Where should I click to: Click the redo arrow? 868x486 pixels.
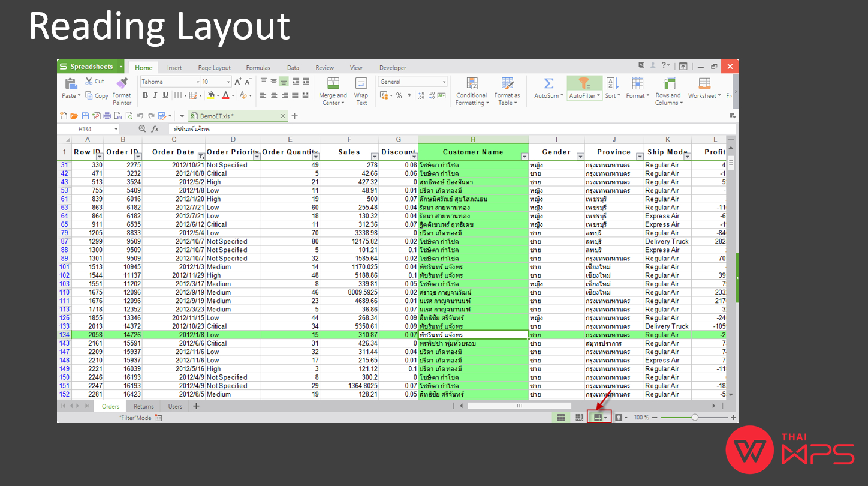click(x=151, y=116)
